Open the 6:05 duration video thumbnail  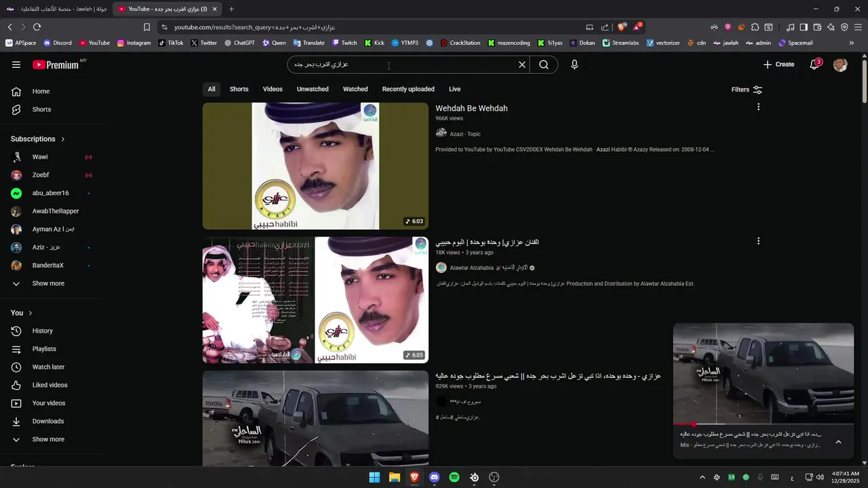click(315, 300)
